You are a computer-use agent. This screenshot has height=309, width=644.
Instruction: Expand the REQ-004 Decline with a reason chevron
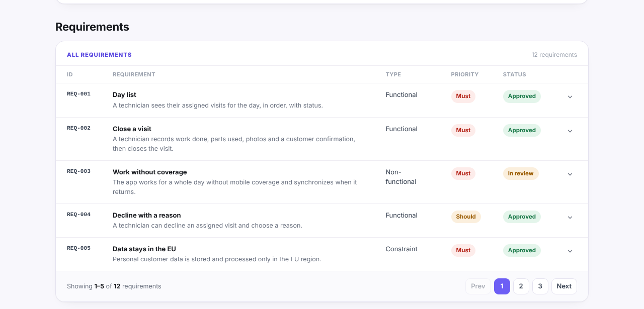tap(570, 218)
